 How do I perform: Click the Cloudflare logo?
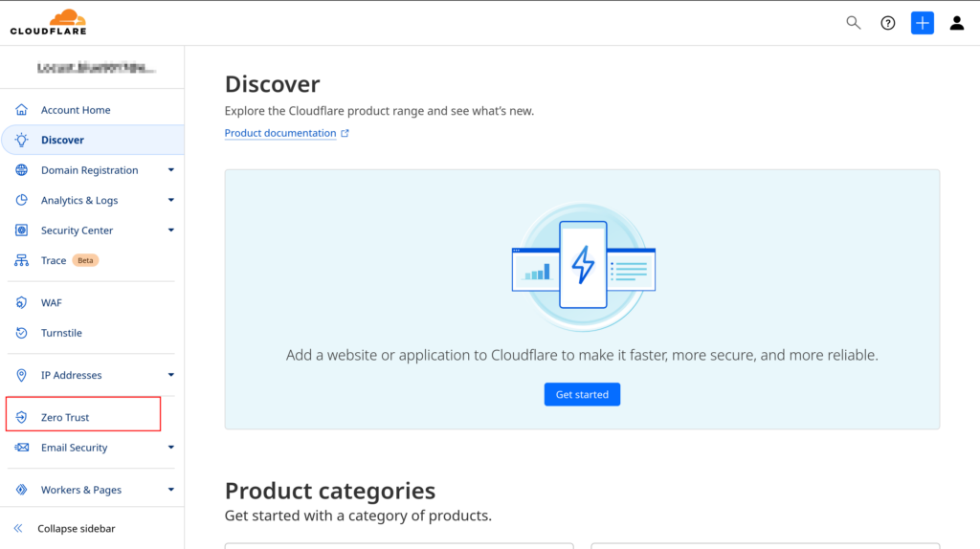coord(48,23)
